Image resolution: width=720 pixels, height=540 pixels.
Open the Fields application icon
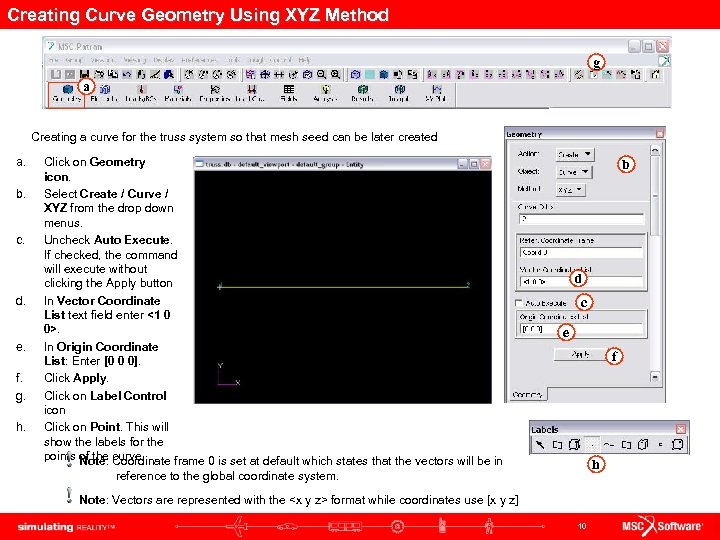click(288, 93)
